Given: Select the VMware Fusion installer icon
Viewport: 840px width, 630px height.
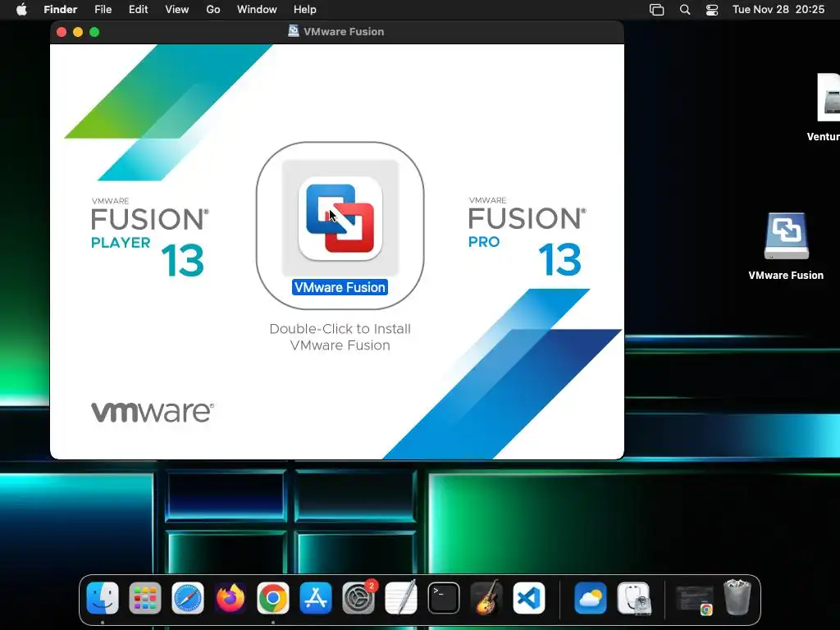Looking at the screenshot, I should pos(340,218).
